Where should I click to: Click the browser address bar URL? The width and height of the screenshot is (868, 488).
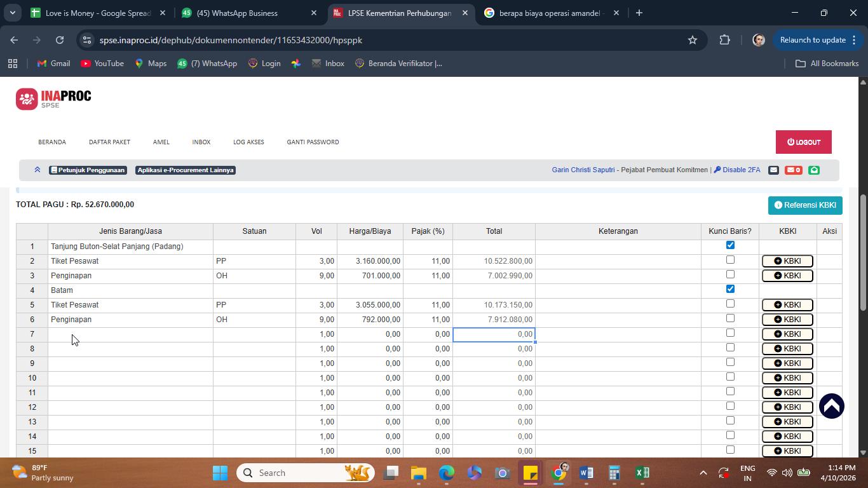tap(231, 40)
